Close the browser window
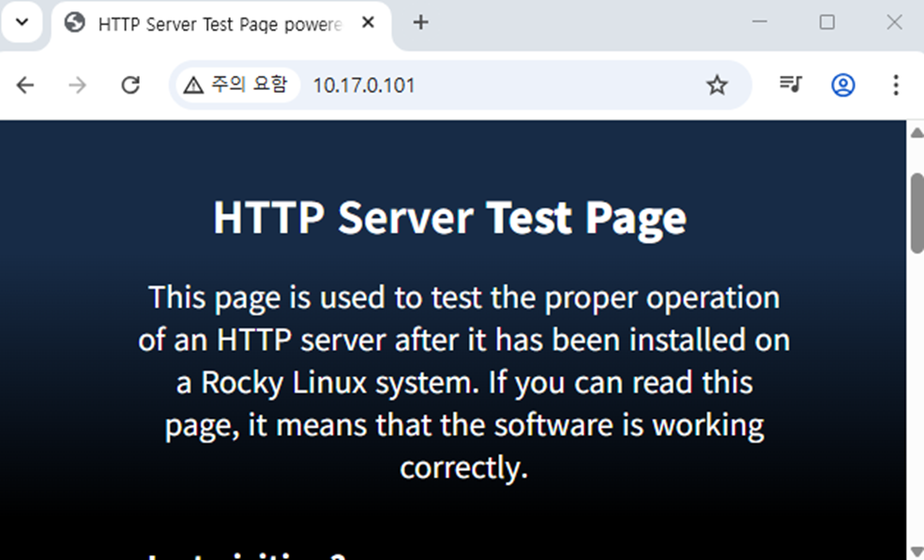924x560 pixels. pos(894,23)
